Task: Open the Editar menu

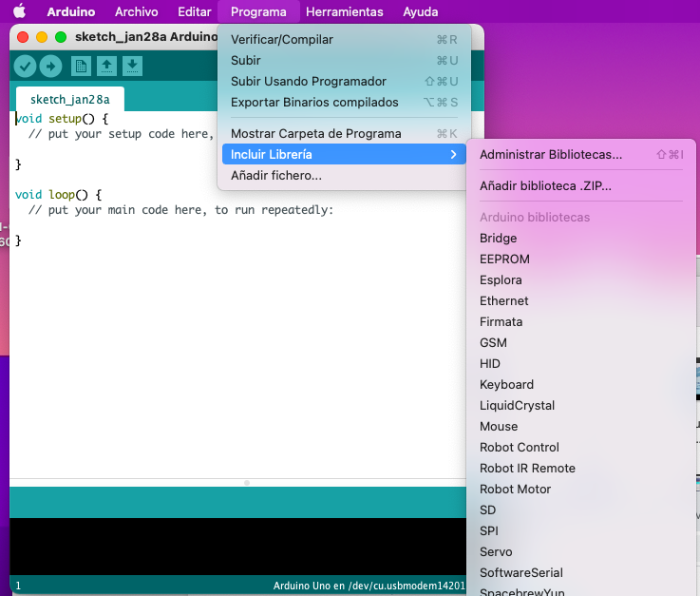Action: pyautogui.click(x=194, y=11)
